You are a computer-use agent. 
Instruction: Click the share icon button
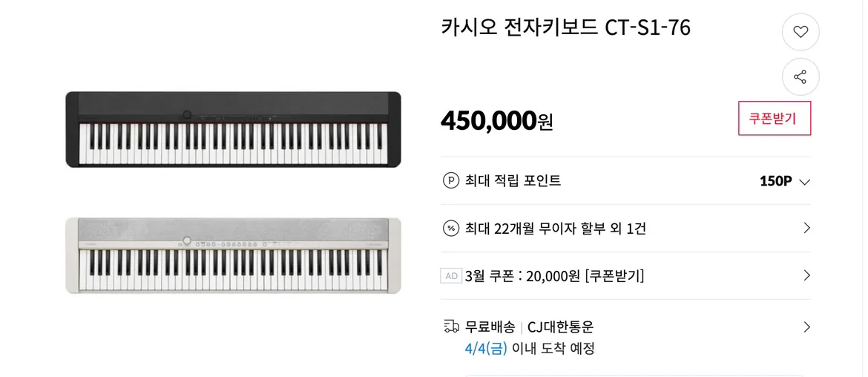[x=800, y=76]
